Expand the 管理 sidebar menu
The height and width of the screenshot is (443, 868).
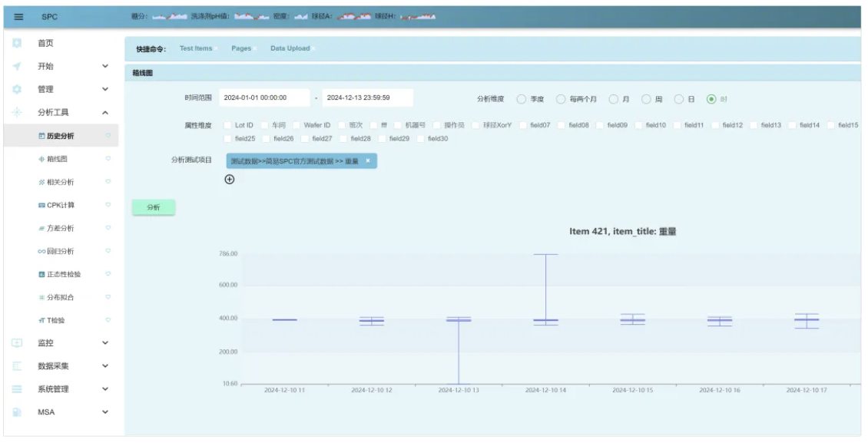(105, 89)
